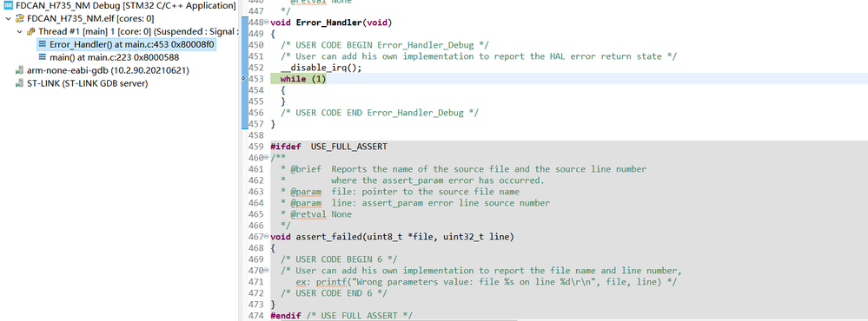Collapse the Thread #1 [main] node
Viewport: 868px width, 321px height.
pos(19,31)
